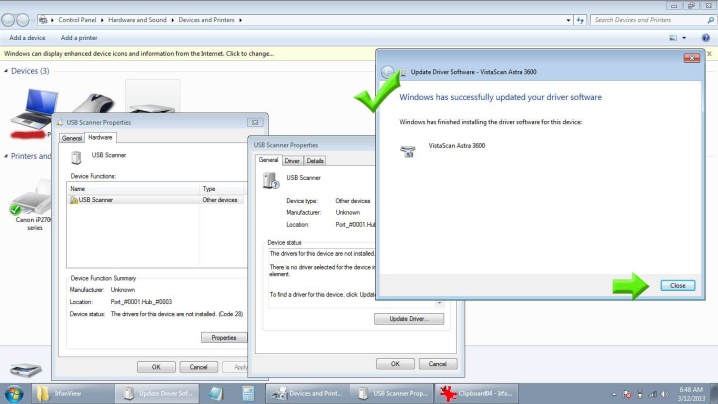Select the mouse device icon

tap(94, 103)
